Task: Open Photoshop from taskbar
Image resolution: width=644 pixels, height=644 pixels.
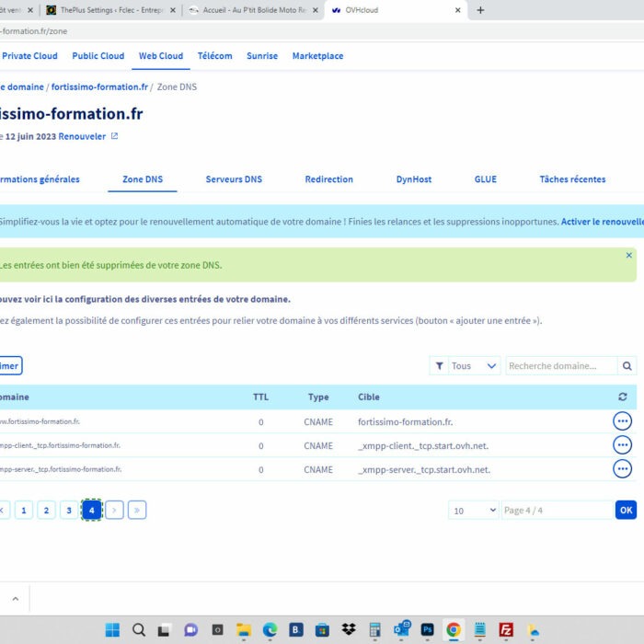Action: [x=427, y=629]
